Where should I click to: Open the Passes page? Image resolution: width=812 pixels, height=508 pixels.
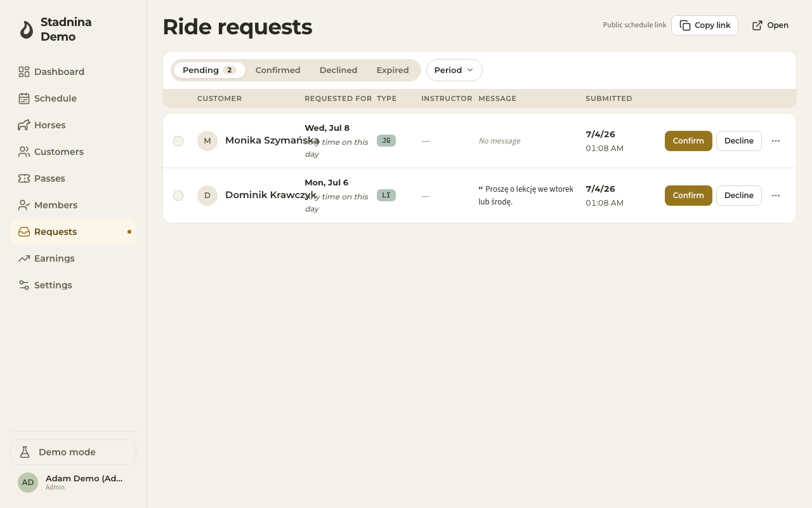(x=73, y=178)
